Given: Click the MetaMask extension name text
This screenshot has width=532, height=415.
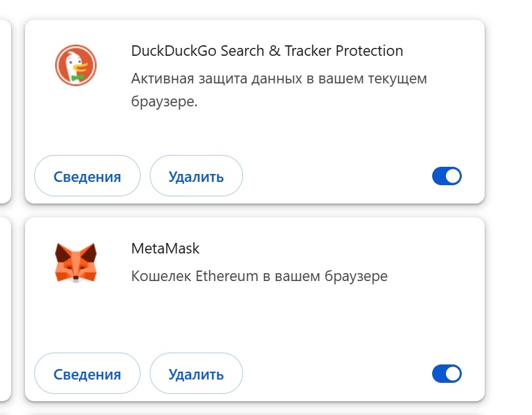Looking at the screenshot, I should pyautogui.click(x=165, y=248).
